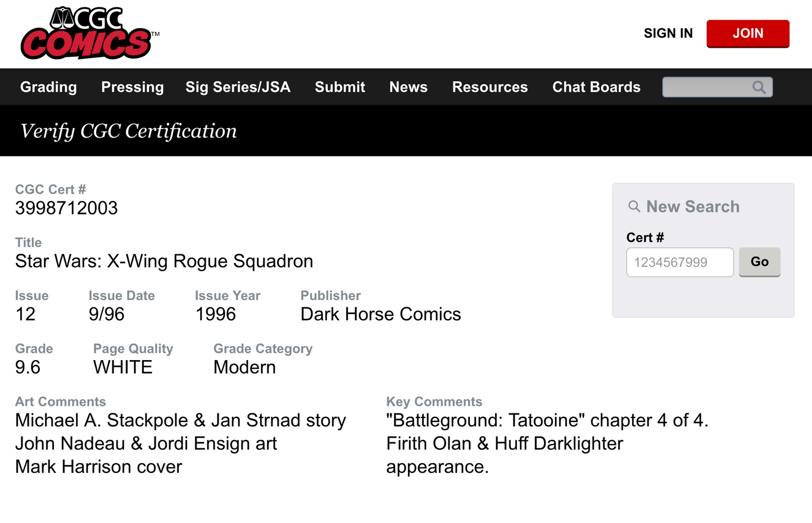Click the New Search panel heading
Screen dimensions: 812x523
[693, 207]
